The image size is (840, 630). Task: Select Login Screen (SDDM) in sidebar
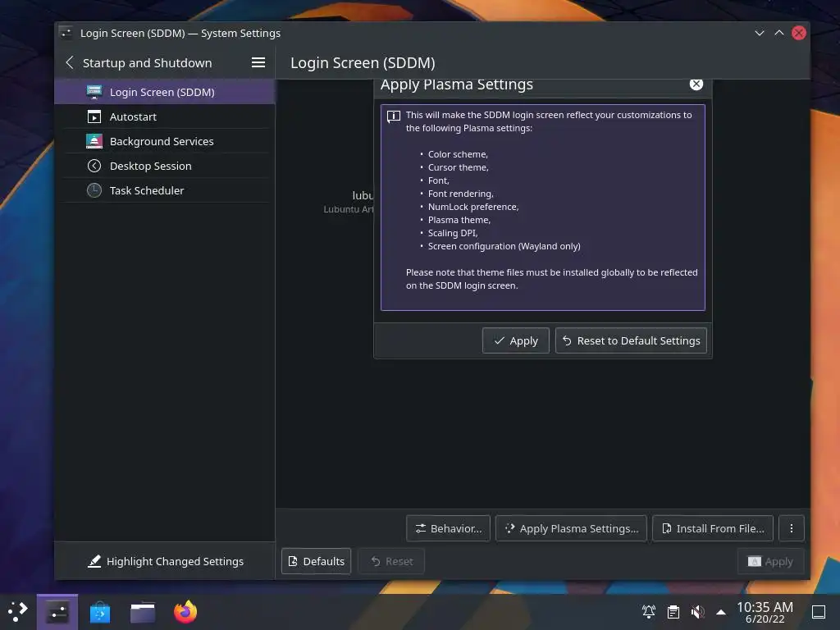[x=165, y=92]
